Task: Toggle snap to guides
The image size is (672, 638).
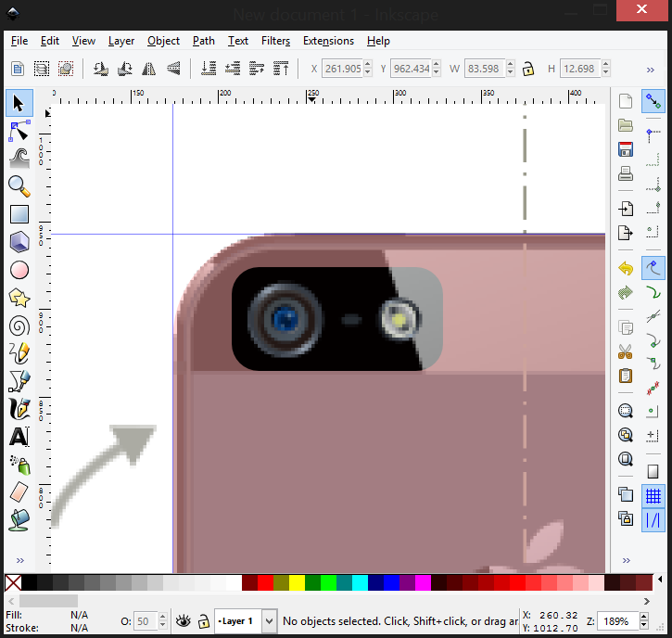Action: 653,520
